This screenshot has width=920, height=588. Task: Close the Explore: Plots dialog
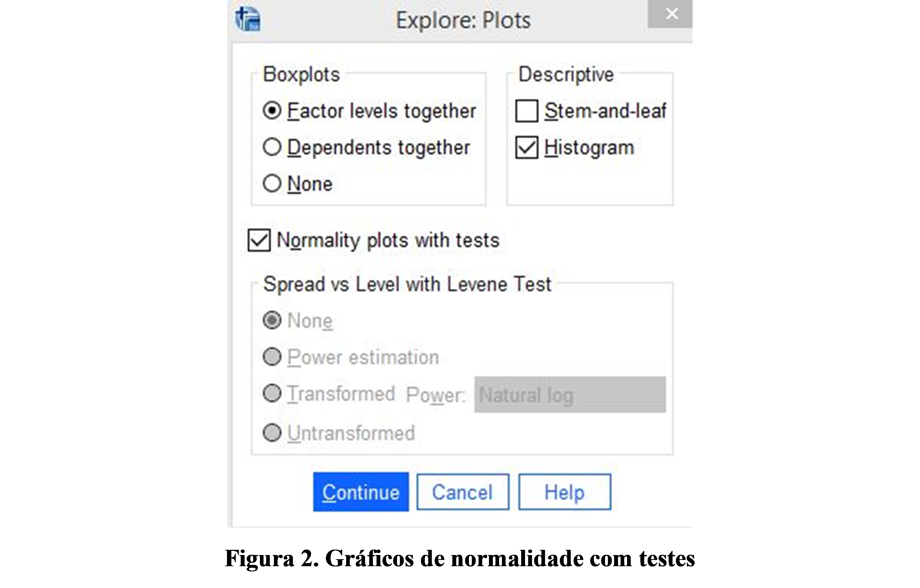(x=671, y=14)
